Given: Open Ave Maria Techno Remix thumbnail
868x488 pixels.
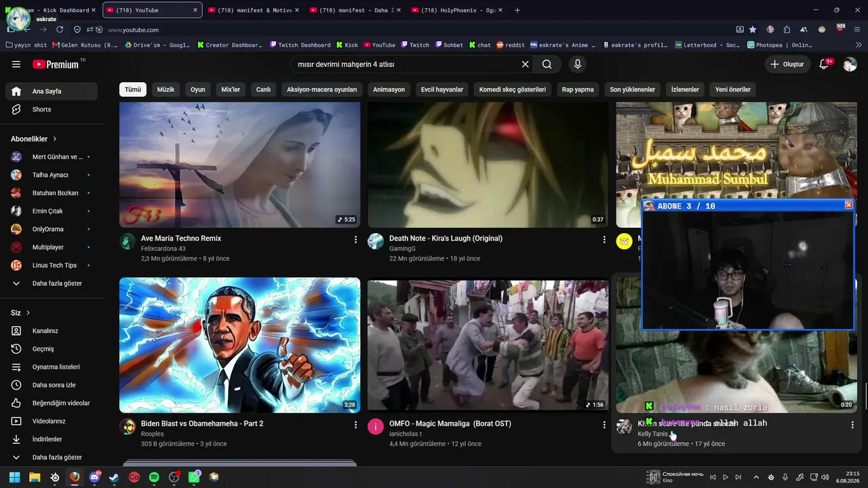Looking at the screenshot, I should point(240,165).
